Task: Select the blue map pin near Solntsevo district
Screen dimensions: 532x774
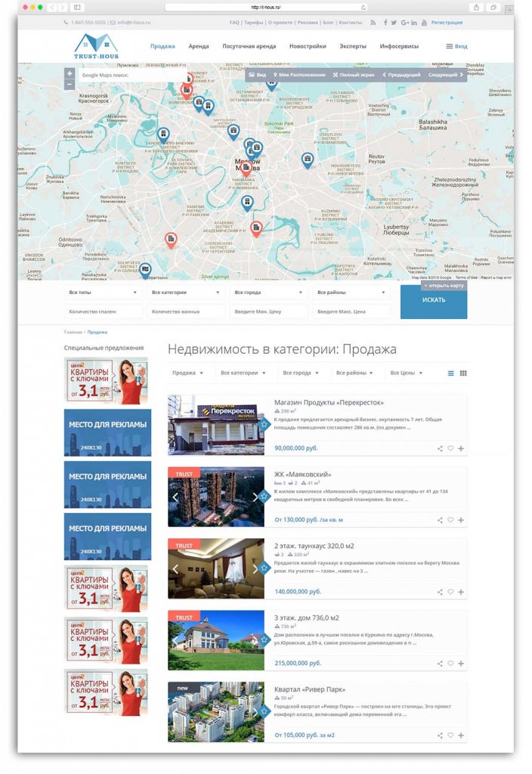Action: [x=144, y=270]
